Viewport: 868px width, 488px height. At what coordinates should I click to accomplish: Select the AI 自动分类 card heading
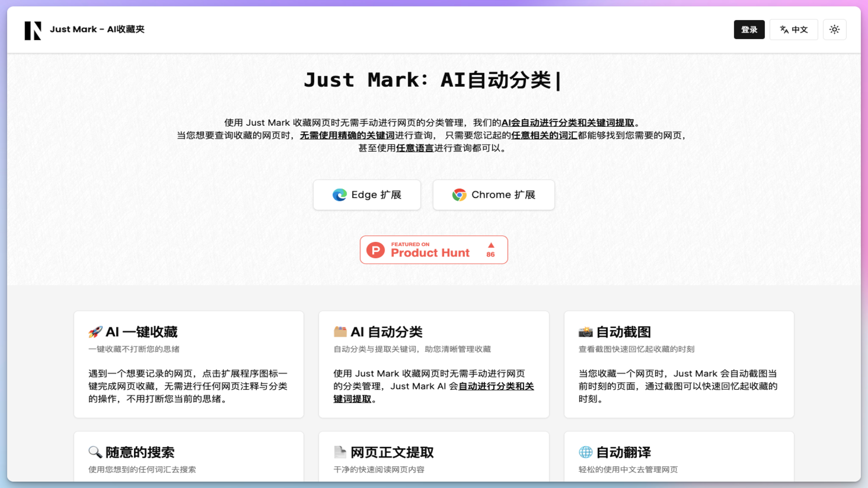coord(386,332)
